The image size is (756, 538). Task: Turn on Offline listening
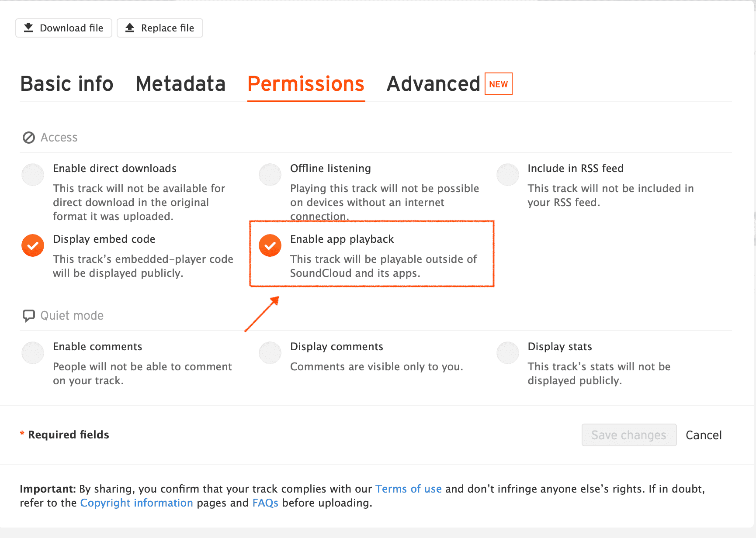pos(270,175)
